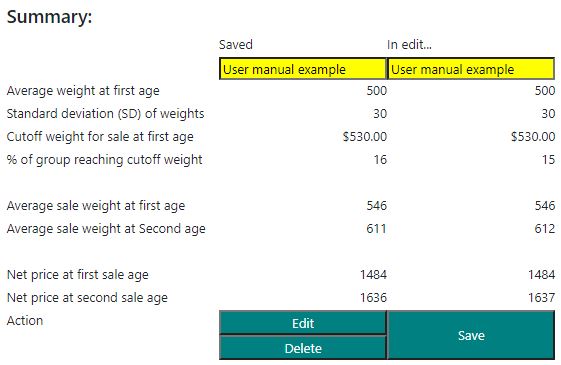The width and height of the screenshot is (561, 365).
Task: Save the scenario in edit
Action: click(x=471, y=335)
